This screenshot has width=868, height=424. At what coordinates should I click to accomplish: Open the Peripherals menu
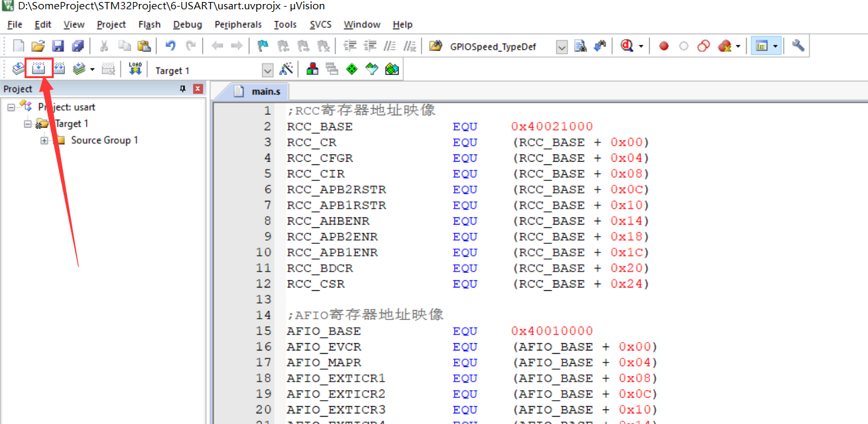click(238, 25)
